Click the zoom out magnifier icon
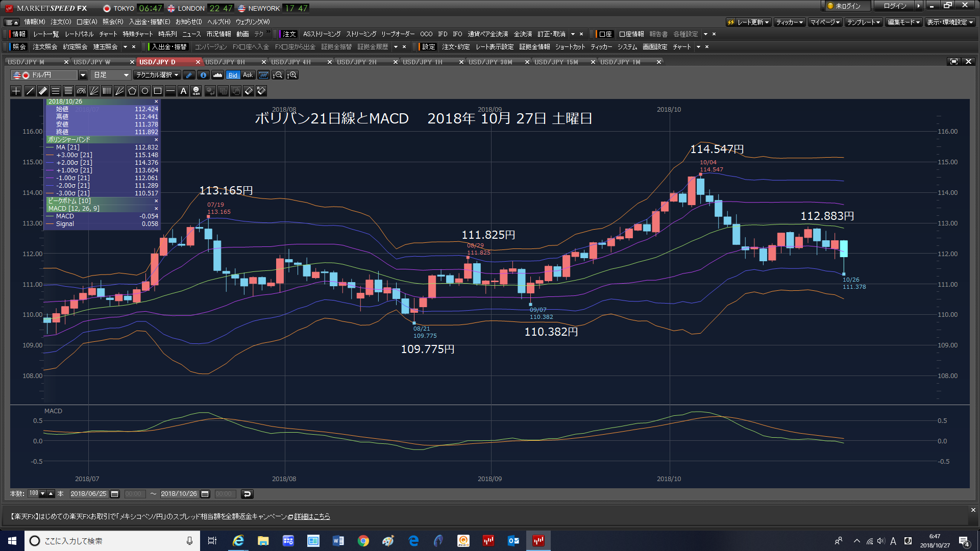 point(278,75)
